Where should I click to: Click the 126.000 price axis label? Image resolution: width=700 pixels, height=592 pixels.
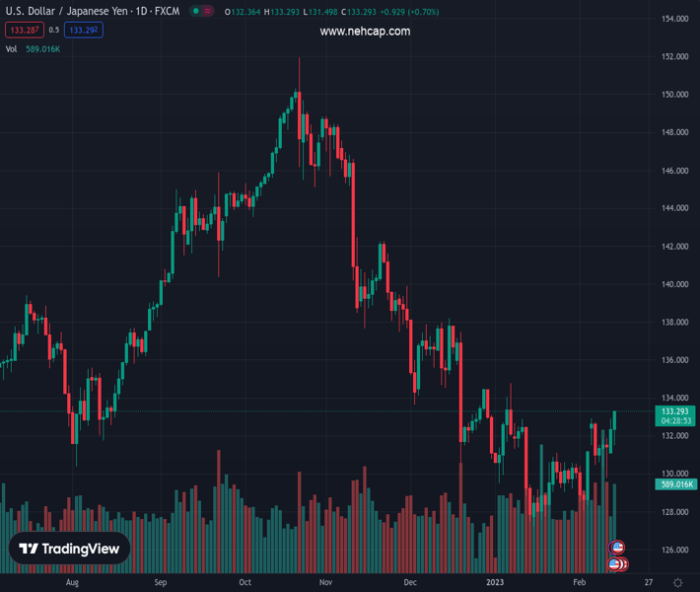click(675, 551)
